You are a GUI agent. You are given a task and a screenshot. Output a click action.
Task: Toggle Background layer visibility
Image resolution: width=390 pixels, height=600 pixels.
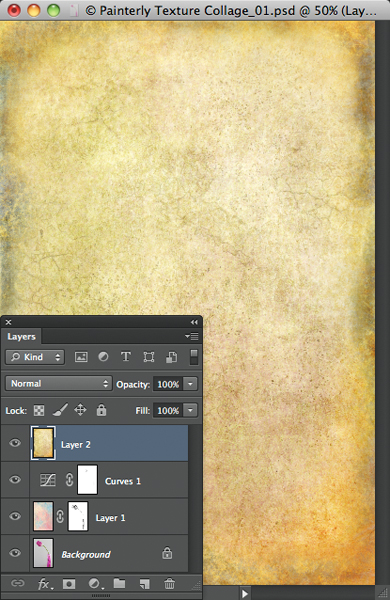pos(15,553)
